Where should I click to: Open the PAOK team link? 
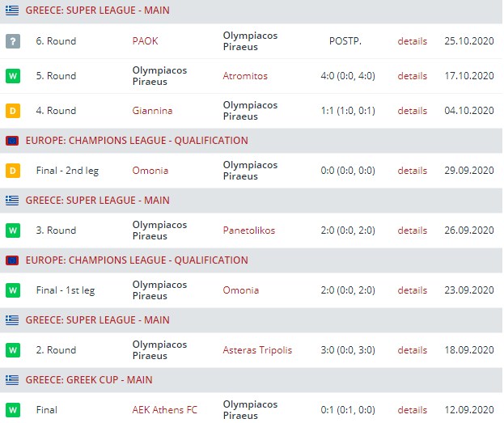146,41
